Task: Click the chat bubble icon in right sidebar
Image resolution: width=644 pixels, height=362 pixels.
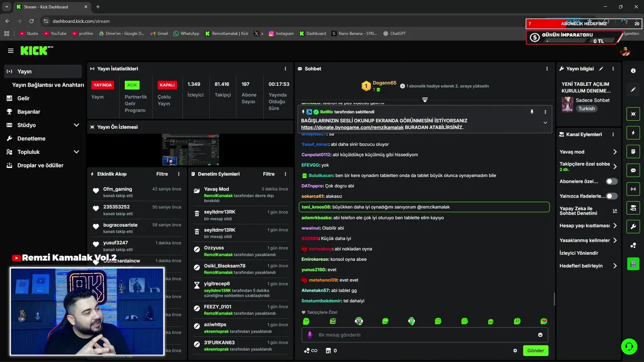Action: 633,170
